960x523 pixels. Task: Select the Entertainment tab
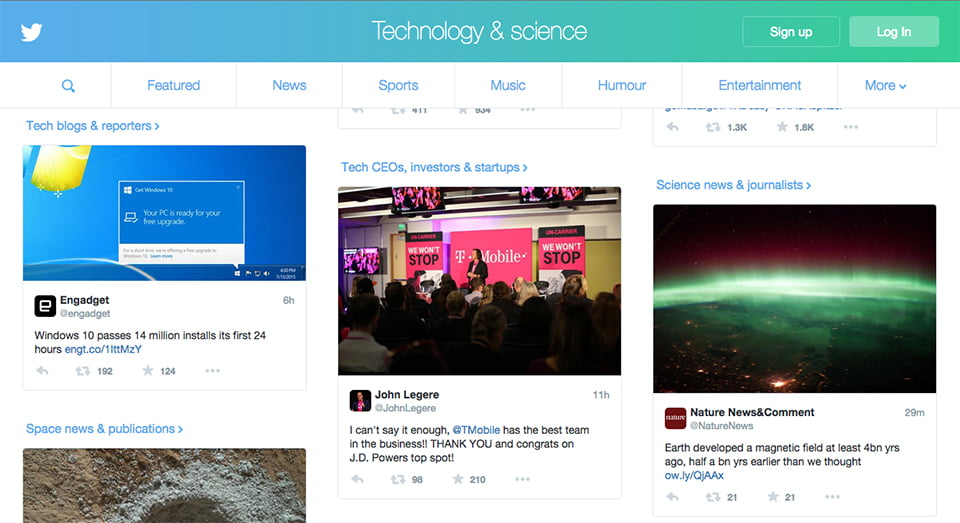[759, 86]
